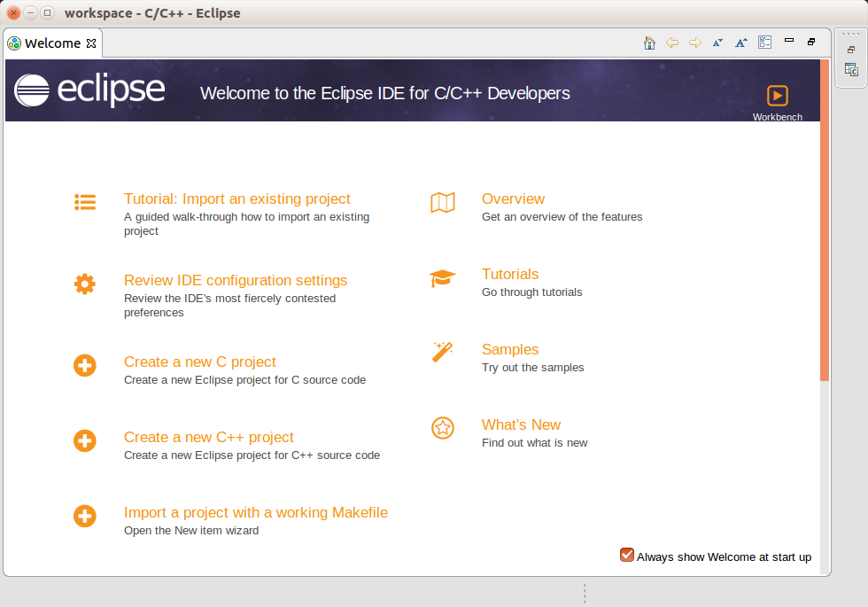Open the What's New link
Image resolution: width=868 pixels, height=607 pixels.
point(521,424)
